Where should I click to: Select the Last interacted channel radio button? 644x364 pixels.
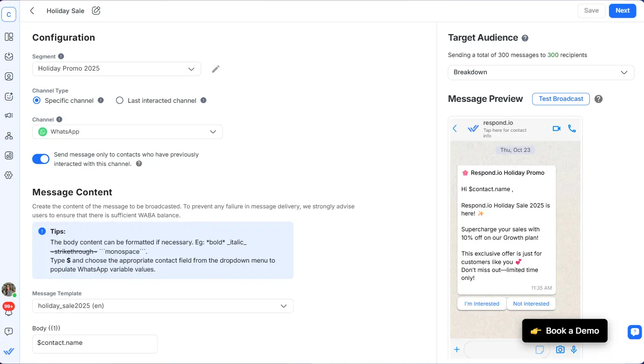[120, 100]
